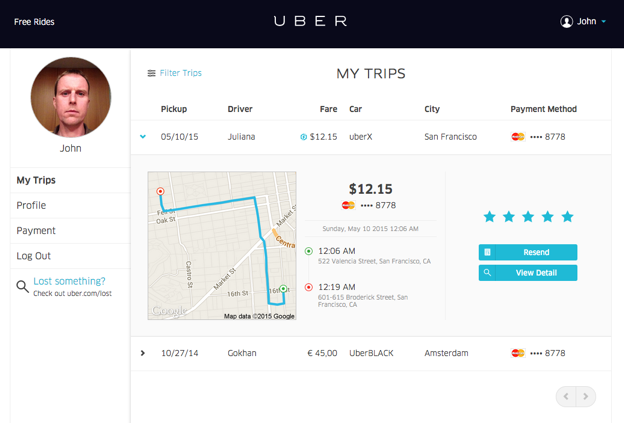This screenshot has height=423, width=624.
Task: Click the trip route map thumbnail
Action: pos(222,246)
